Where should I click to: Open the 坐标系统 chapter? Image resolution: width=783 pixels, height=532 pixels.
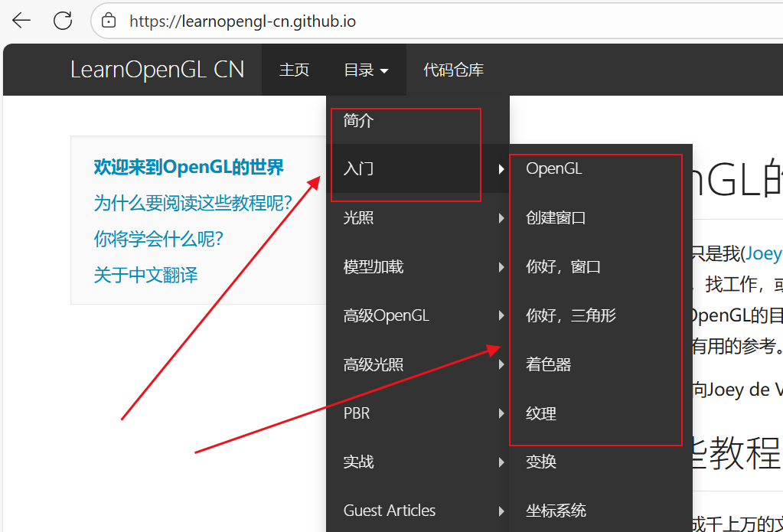point(601,510)
